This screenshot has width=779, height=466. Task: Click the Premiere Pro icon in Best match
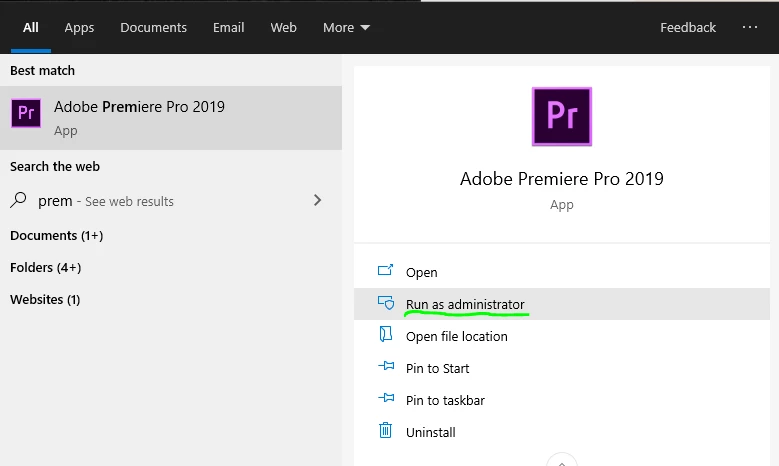26,113
